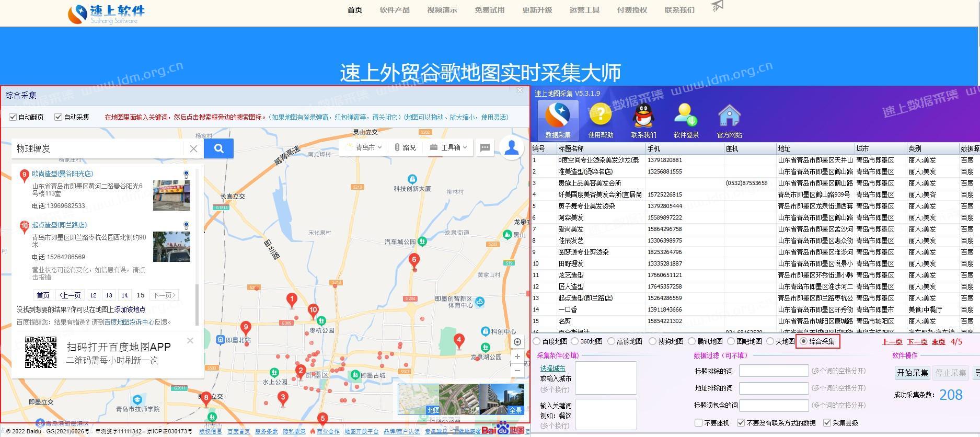
Task: Toggle 自动采集 checkbox
Action: (58, 117)
